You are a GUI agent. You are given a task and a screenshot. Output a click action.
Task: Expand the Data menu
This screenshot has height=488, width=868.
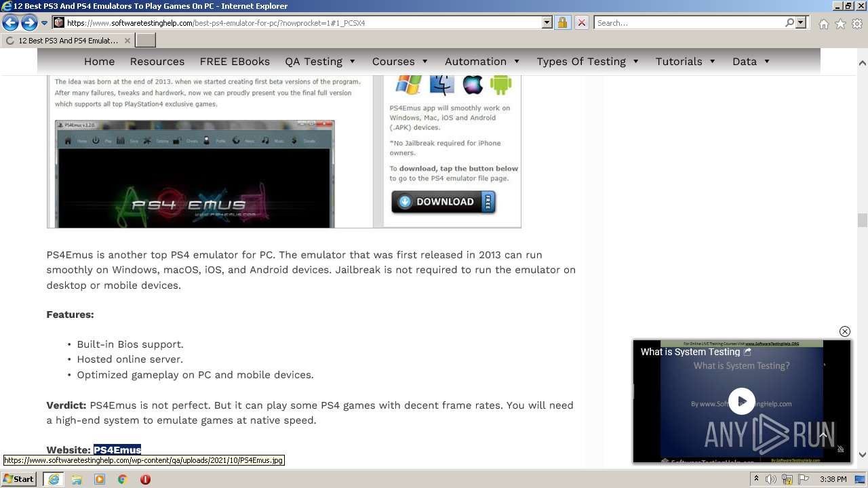751,61
